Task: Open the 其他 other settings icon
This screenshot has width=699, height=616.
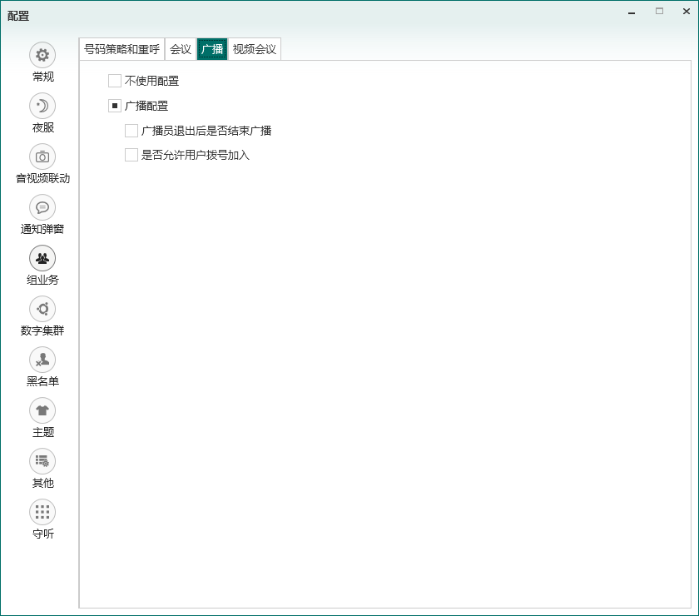Action: coord(42,461)
